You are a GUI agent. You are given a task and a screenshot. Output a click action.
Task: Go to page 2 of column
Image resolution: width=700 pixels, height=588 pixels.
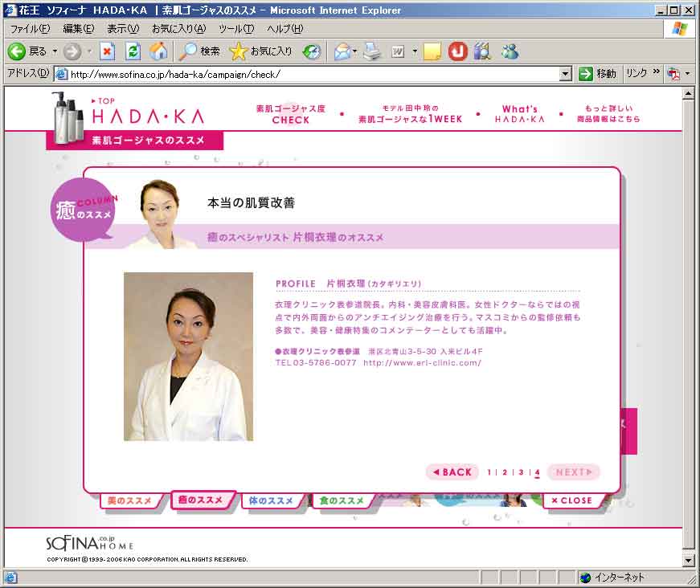click(x=505, y=472)
